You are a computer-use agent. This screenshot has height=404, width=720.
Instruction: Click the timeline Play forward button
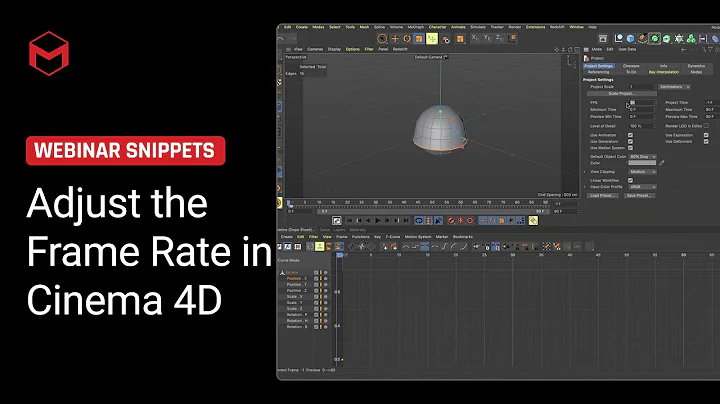click(x=378, y=221)
